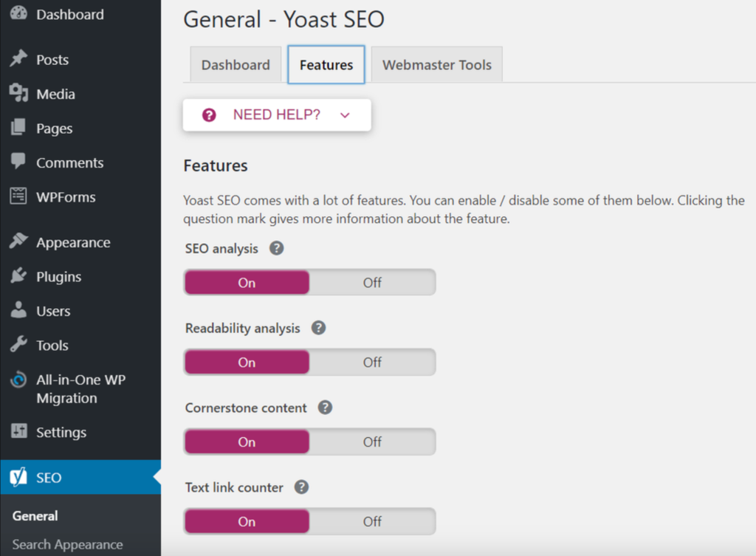The image size is (756, 556).
Task: Open the Dashboard tab in Yoast
Action: pyautogui.click(x=235, y=64)
